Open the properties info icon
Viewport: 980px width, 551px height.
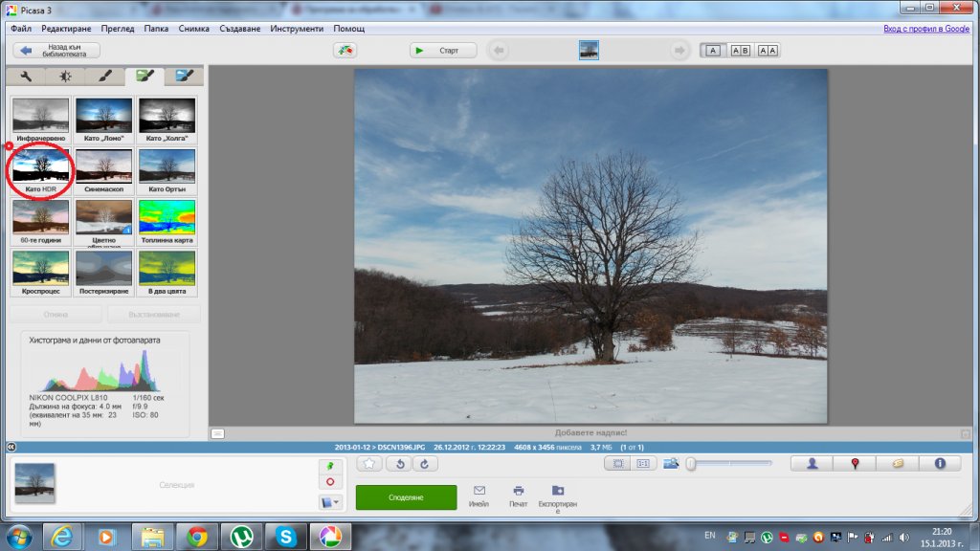click(940, 464)
